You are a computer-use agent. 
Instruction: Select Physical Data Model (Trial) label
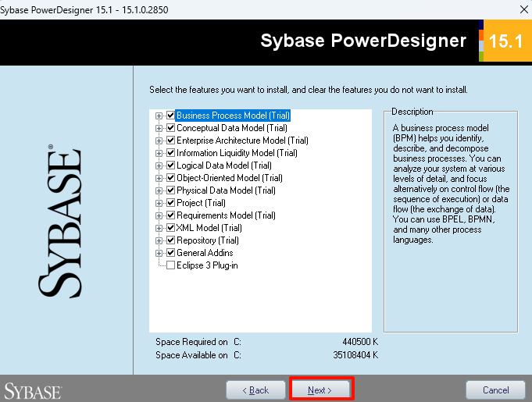[227, 190]
